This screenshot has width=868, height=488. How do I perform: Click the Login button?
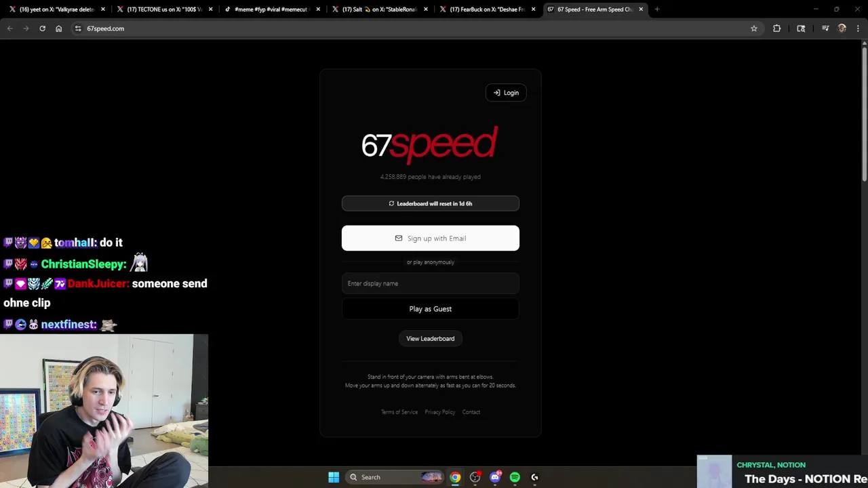point(506,93)
